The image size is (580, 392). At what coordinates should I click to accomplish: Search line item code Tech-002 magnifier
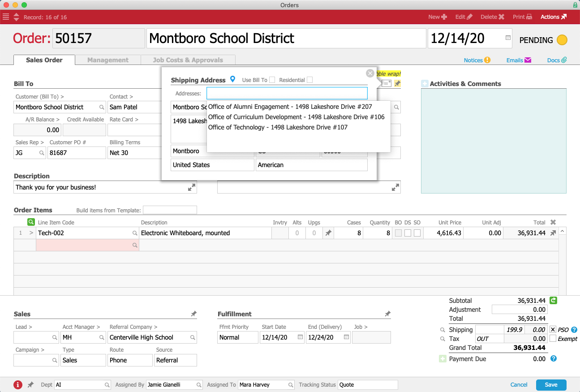tap(135, 233)
